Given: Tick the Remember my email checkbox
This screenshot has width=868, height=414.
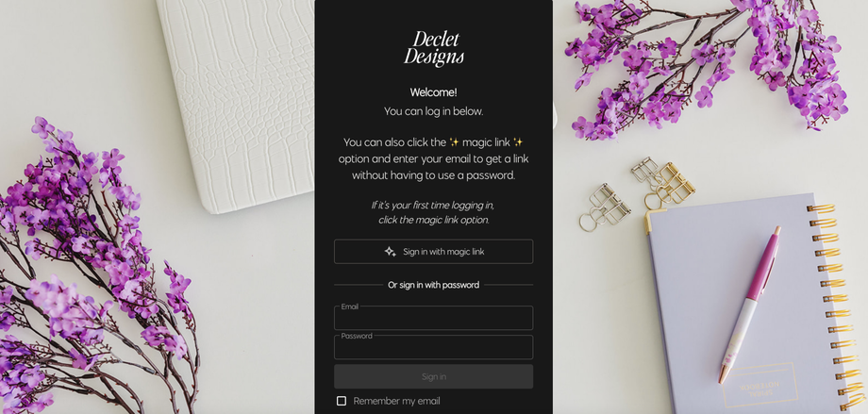Looking at the screenshot, I should tap(342, 401).
